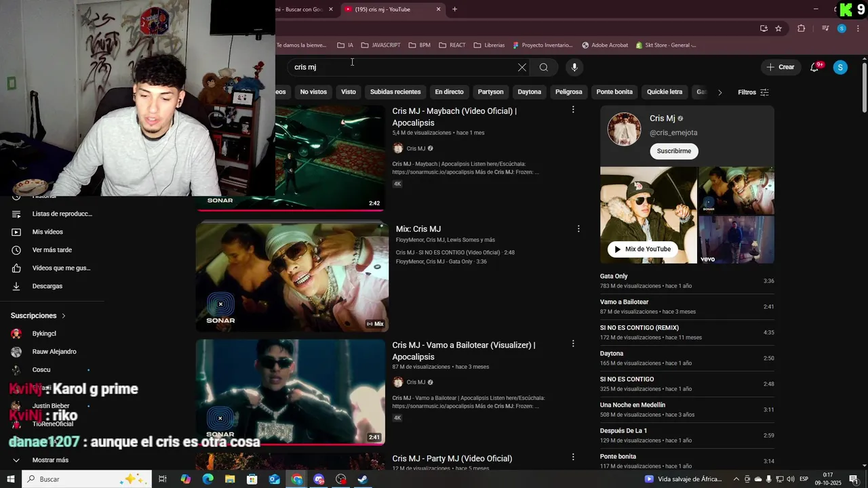Open options menu for Party MJ video
The height and width of the screenshot is (488, 868).
click(573, 457)
